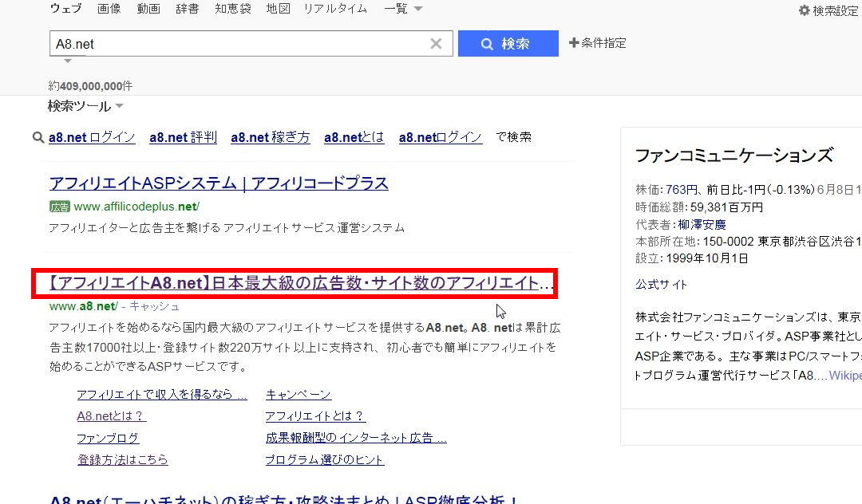862x504 pixels.
Task: Open the アフィリコードプラス ad result title
Action: click(x=219, y=183)
